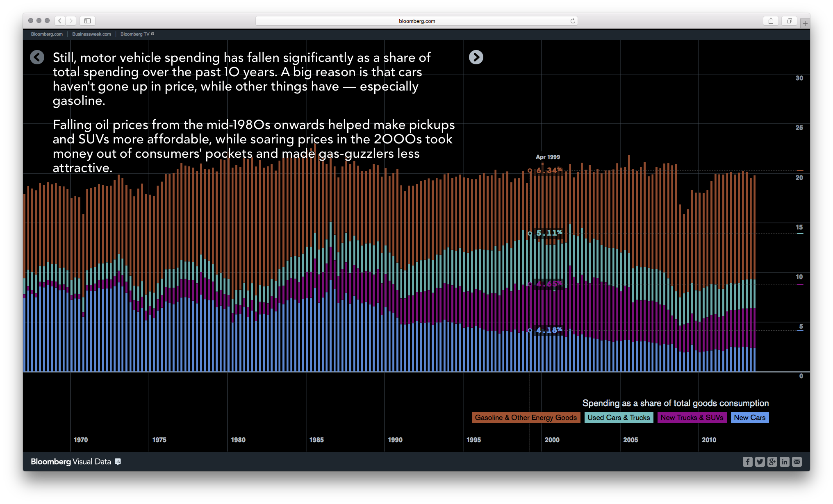Open the LinkedIn share icon

coord(785,462)
